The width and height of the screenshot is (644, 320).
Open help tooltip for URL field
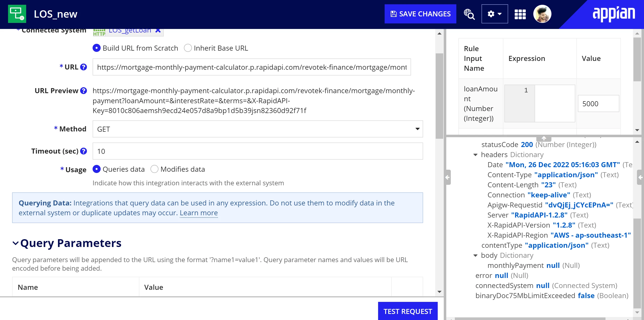click(x=84, y=67)
